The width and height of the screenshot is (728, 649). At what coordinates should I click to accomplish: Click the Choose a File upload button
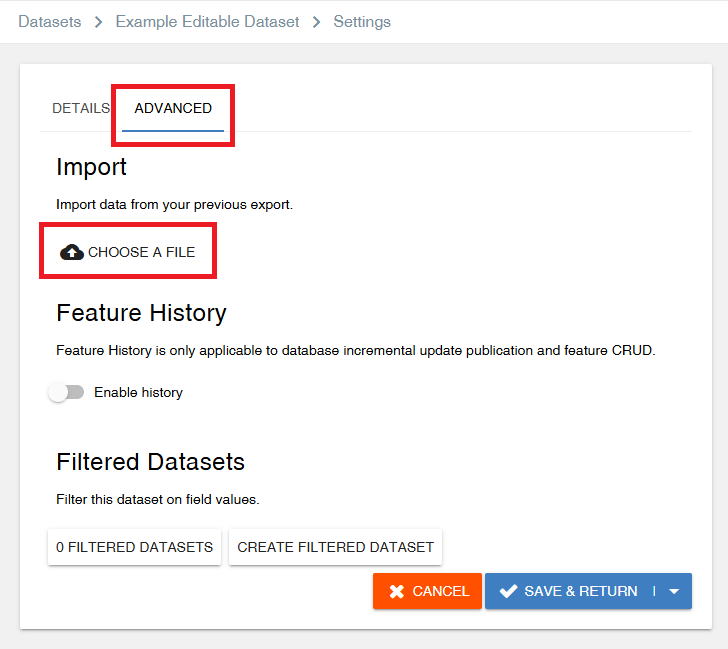[x=128, y=252]
